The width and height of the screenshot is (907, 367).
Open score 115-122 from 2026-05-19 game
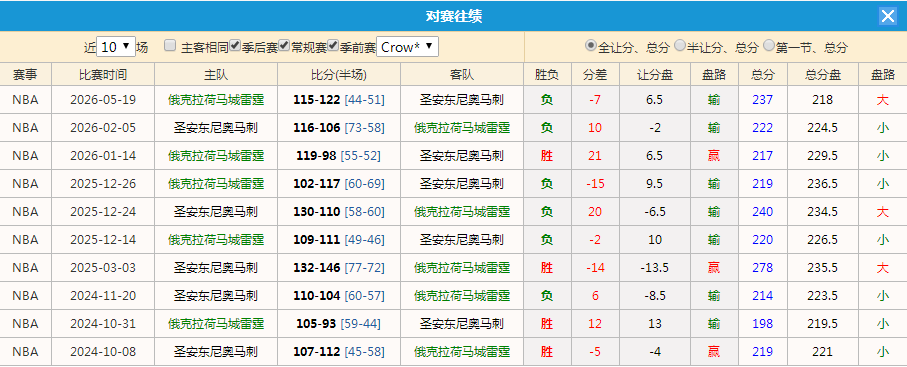pyautogui.click(x=316, y=100)
